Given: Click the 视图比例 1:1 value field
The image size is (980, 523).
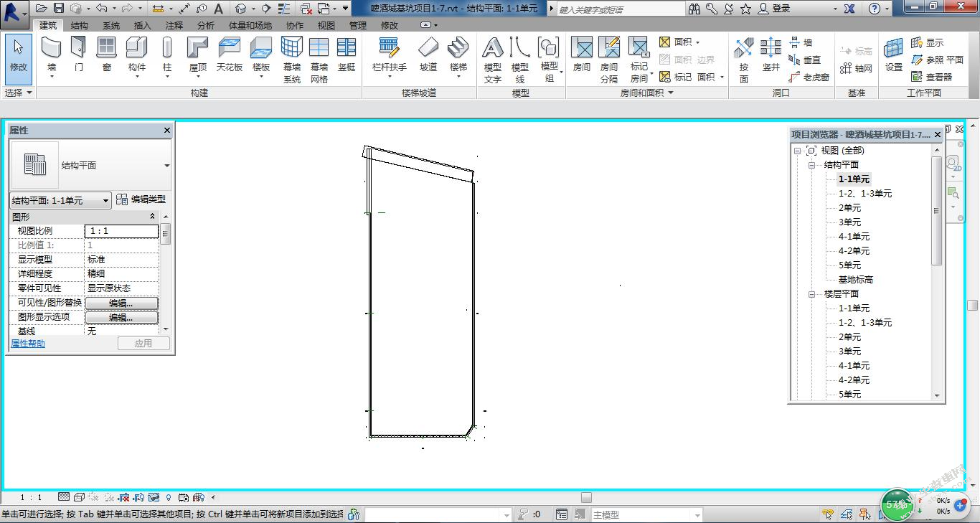Looking at the screenshot, I should (121, 231).
